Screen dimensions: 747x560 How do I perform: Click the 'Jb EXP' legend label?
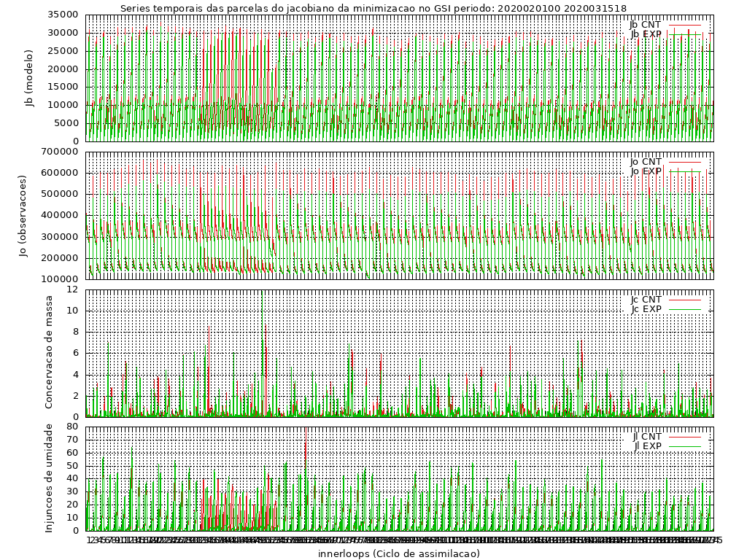pyautogui.click(x=646, y=34)
